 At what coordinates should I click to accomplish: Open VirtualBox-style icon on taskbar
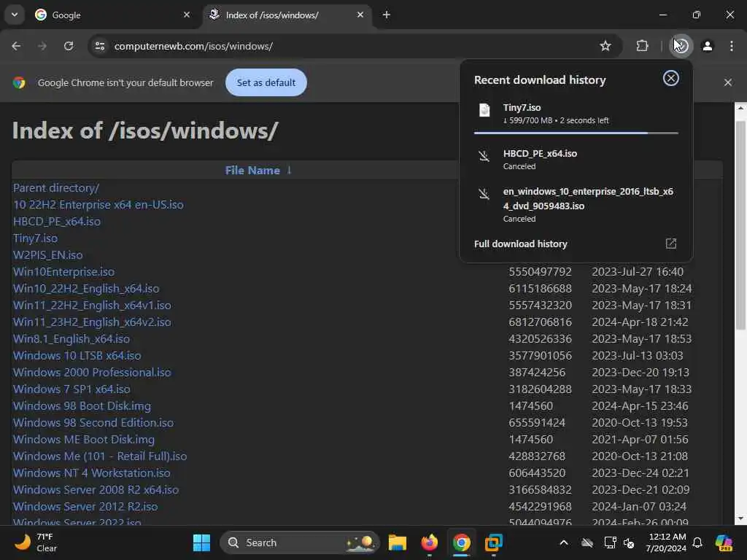tap(494, 542)
